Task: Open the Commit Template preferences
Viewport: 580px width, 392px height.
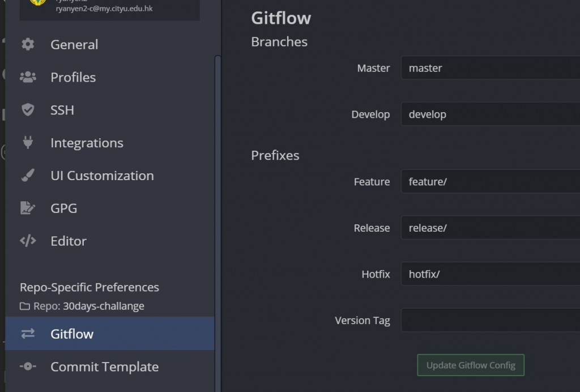Action: [x=104, y=367]
